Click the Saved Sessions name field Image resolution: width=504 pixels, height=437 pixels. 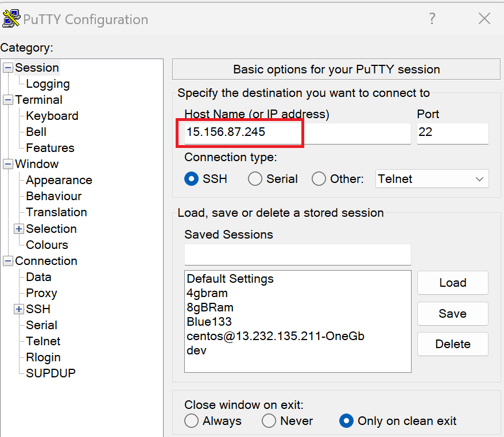tap(298, 255)
